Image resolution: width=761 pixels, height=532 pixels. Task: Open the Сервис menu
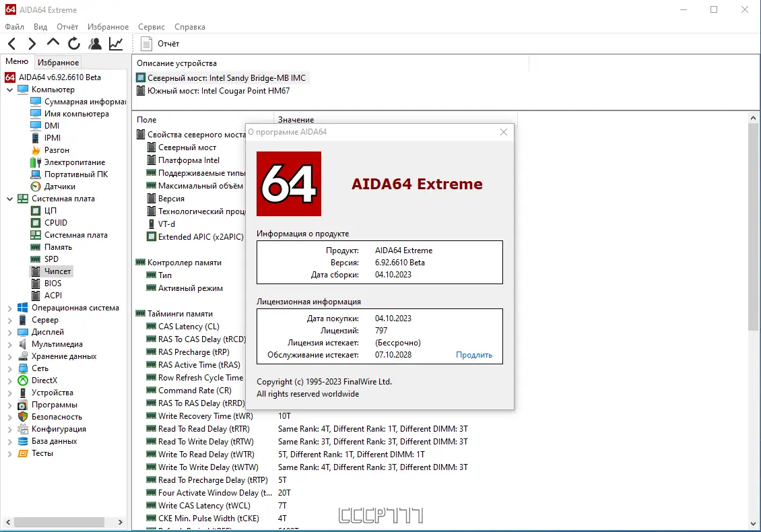152,27
